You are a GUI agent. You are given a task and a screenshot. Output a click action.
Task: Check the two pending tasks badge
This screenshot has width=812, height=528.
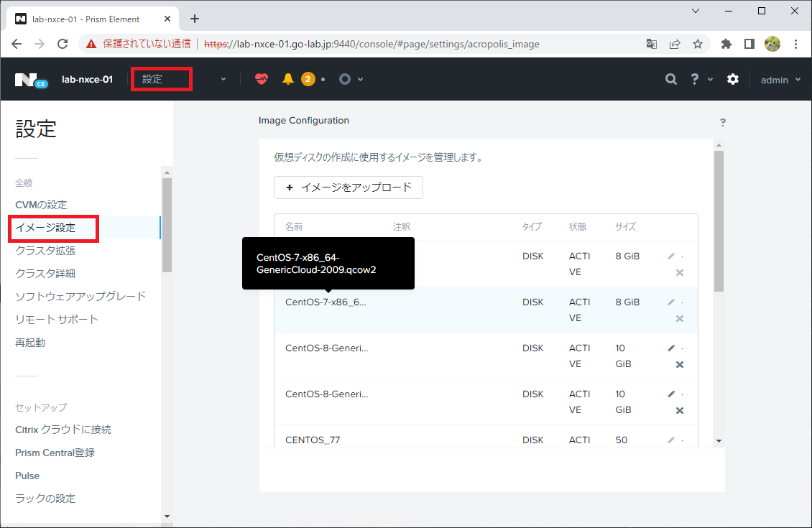pyautogui.click(x=309, y=79)
